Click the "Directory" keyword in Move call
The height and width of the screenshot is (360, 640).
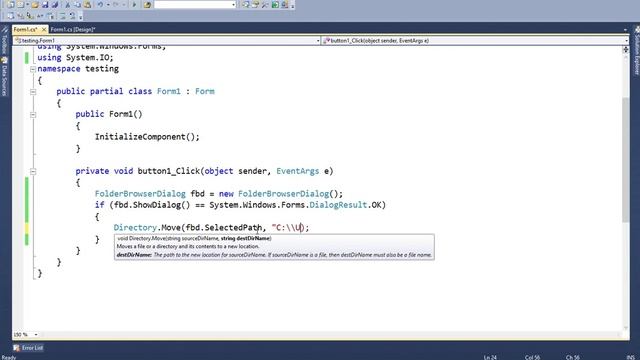point(135,228)
